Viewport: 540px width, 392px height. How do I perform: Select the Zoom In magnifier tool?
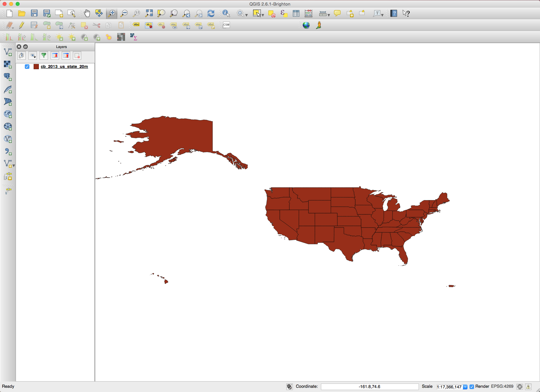click(112, 13)
